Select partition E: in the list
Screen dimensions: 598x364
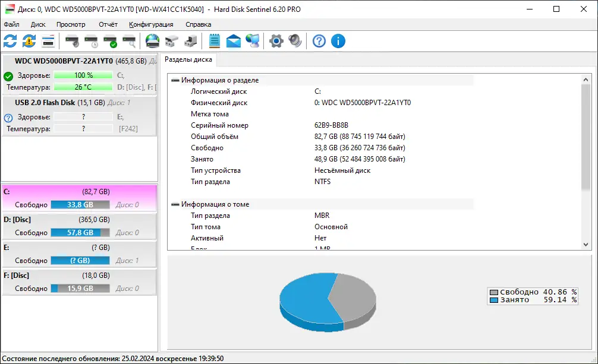pyautogui.click(x=80, y=254)
